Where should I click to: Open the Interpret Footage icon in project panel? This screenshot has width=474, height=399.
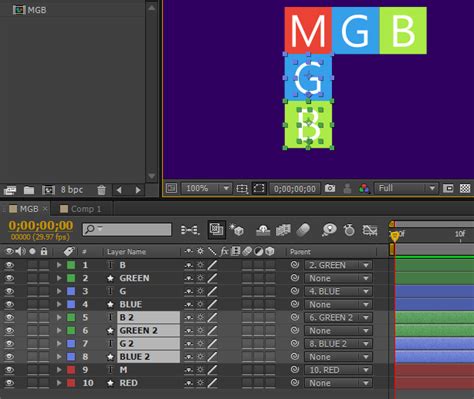tap(10, 190)
